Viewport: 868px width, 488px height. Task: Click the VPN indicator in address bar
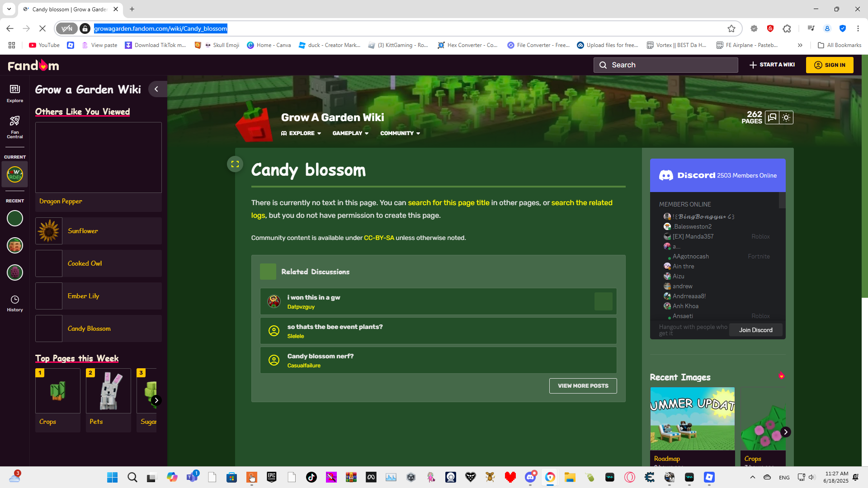pos(67,28)
